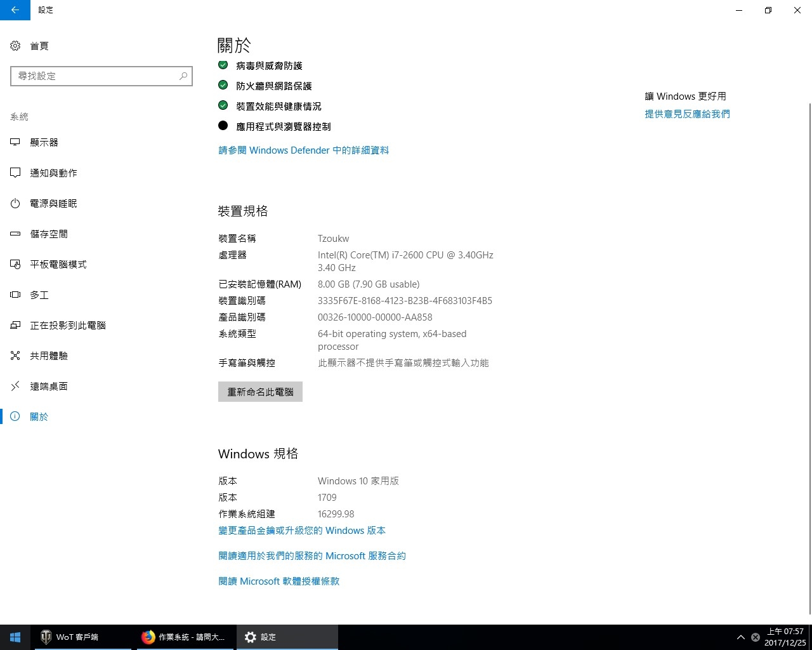
Task: Open the 閱讀 Microsoft 軟體授權條款 link
Action: pyautogui.click(x=279, y=581)
